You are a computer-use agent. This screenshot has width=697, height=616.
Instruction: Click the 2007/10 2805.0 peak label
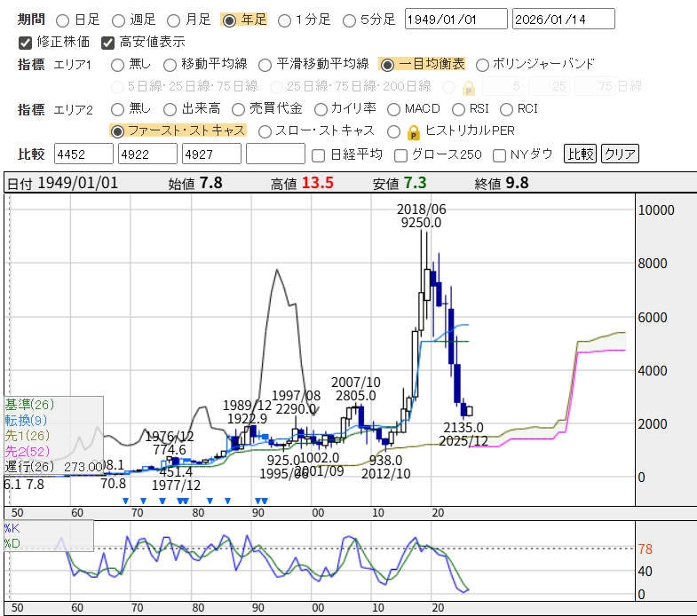click(356, 389)
